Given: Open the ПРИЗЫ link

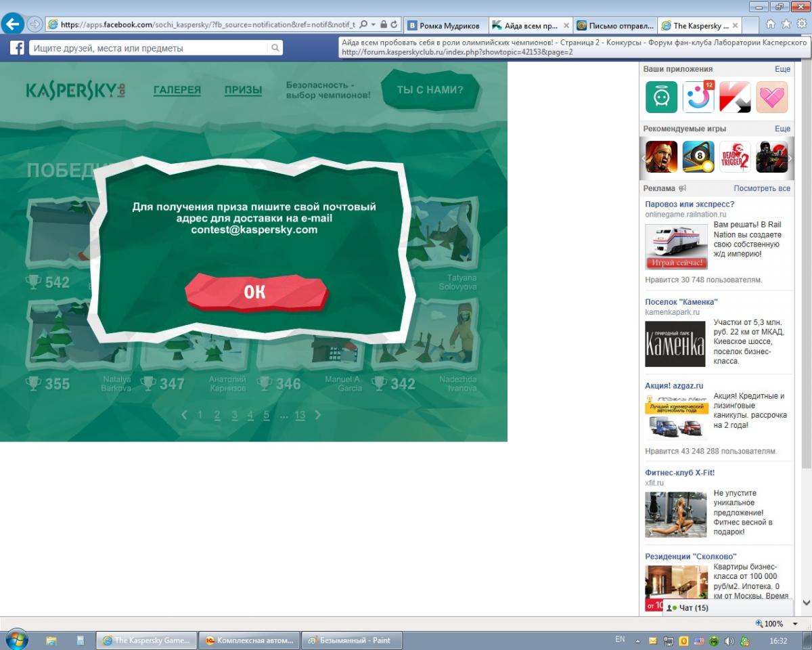Looking at the screenshot, I should point(243,90).
